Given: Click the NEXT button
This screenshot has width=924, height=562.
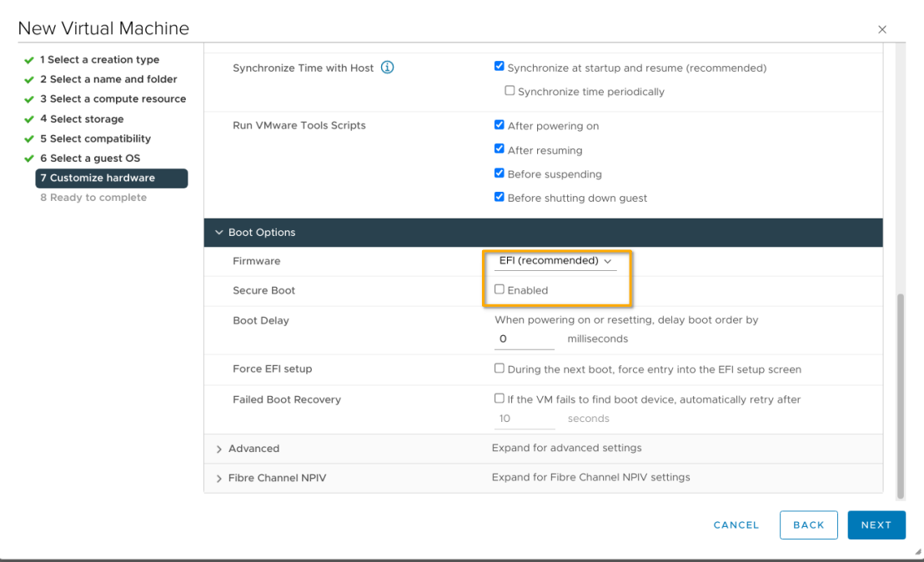Looking at the screenshot, I should (x=876, y=525).
